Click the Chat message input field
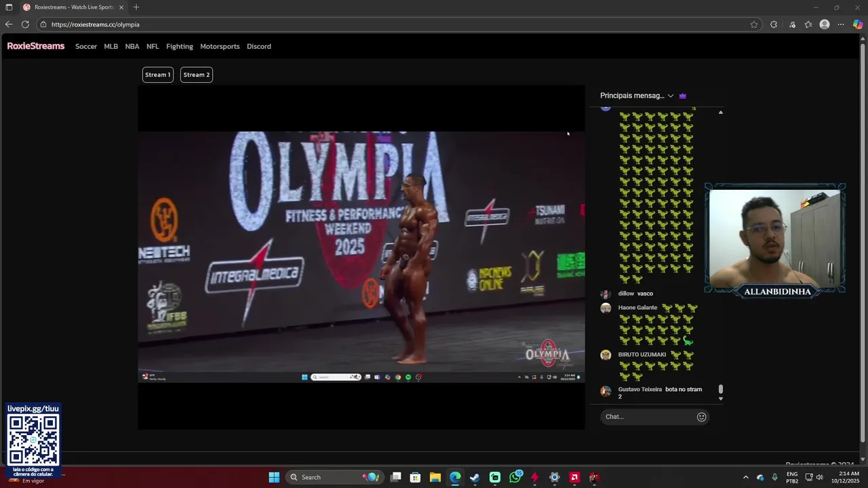868x488 pixels. click(x=648, y=417)
